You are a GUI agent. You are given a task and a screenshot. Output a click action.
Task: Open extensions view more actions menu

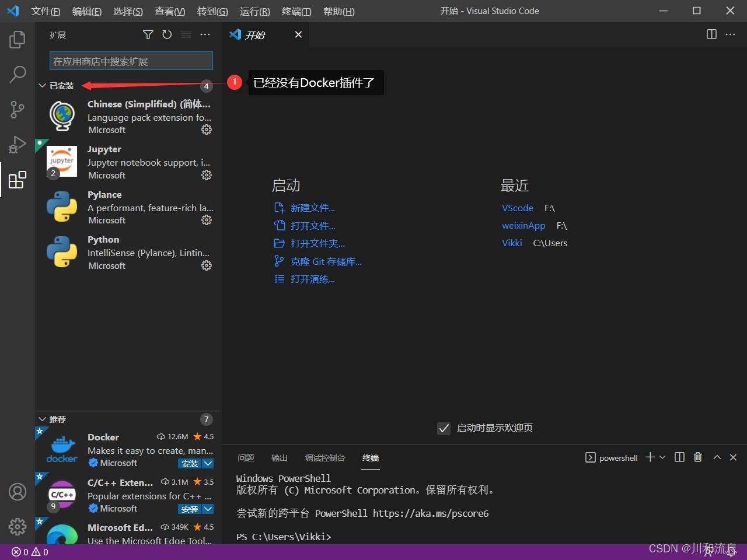[205, 35]
